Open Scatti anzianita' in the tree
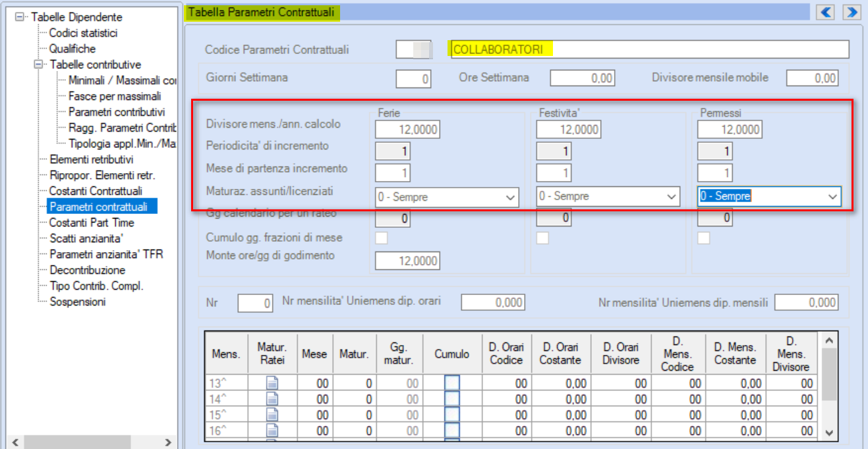 tap(87, 238)
